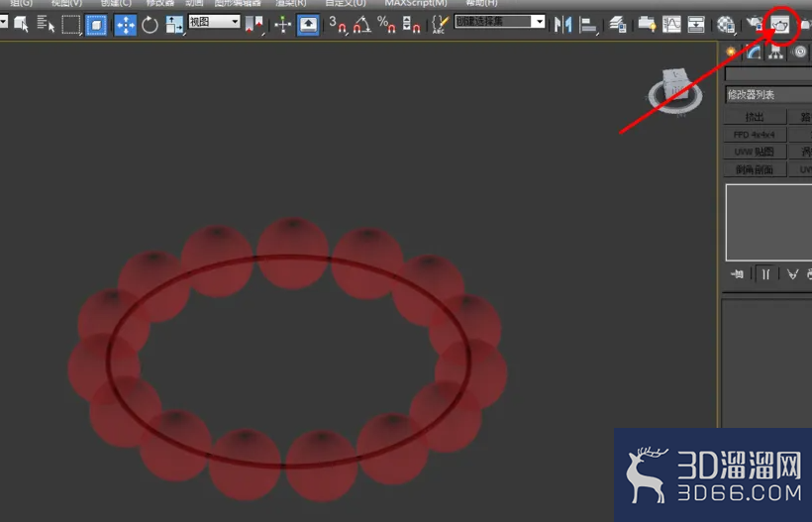
Task: Click the Align tool icon
Action: (588, 25)
